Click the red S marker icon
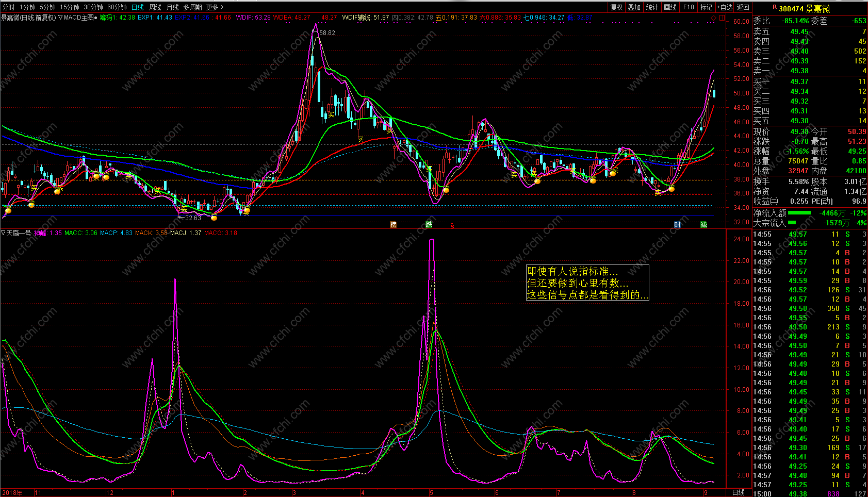 click(x=452, y=225)
